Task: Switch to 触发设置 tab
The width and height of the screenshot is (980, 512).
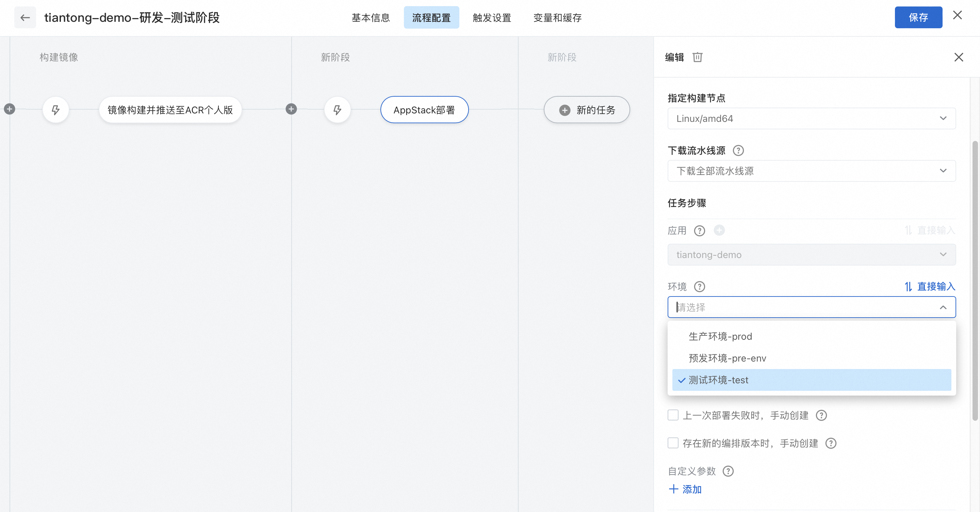Action: [491, 18]
